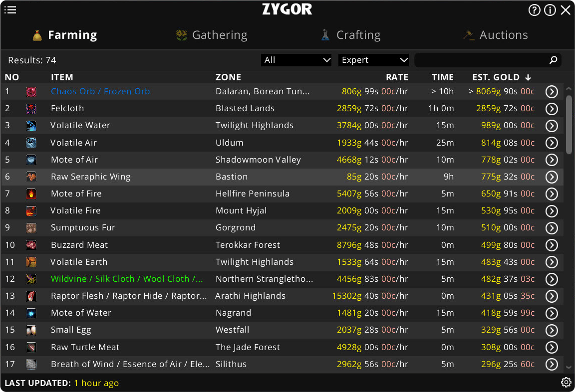Click the Wildvine item icon

coord(31,279)
